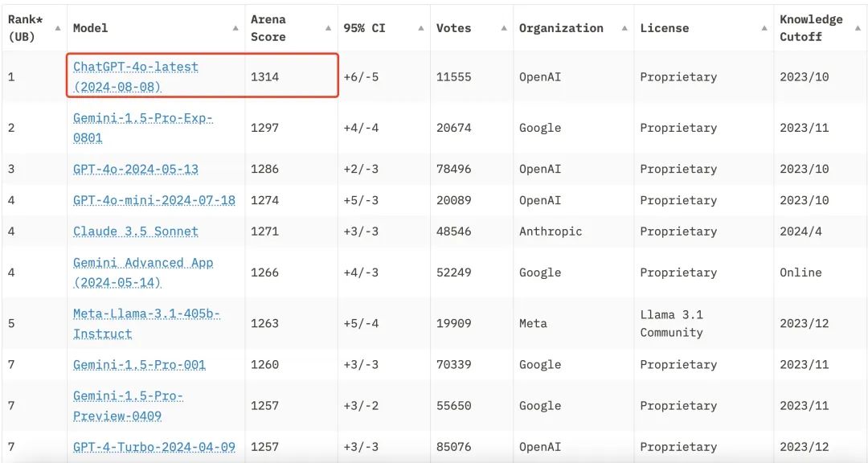
Task: Open Gemini-1.5-Pro-001 model link
Action: coord(139,365)
